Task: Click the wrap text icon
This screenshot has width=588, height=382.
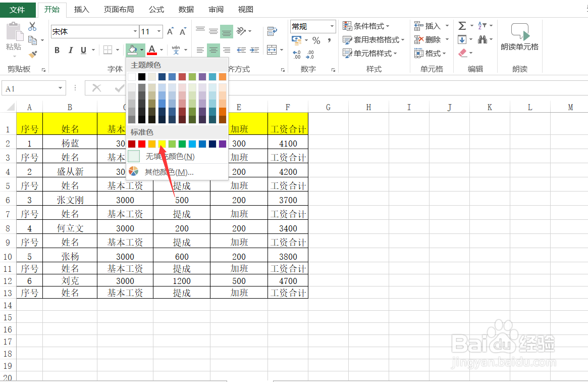Action: [272, 31]
